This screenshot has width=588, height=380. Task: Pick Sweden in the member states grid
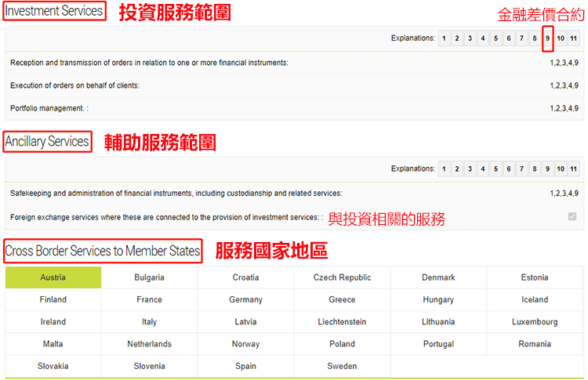342,366
